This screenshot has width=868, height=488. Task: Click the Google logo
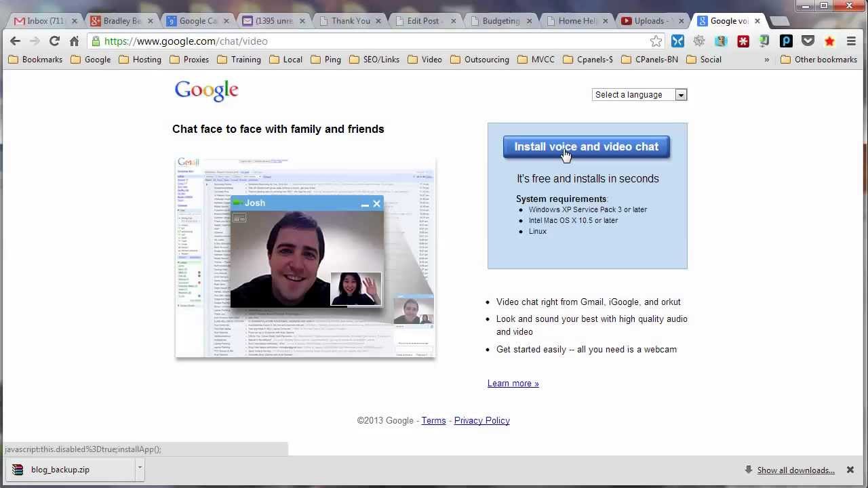coord(206,91)
